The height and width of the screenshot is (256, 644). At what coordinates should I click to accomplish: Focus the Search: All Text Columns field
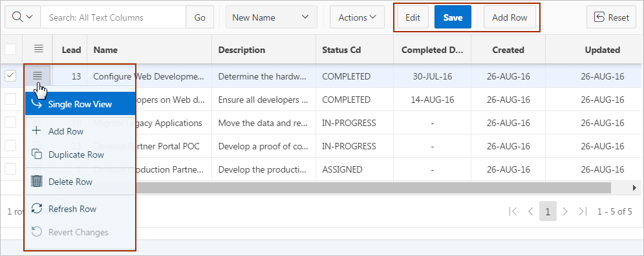(113, 17)
